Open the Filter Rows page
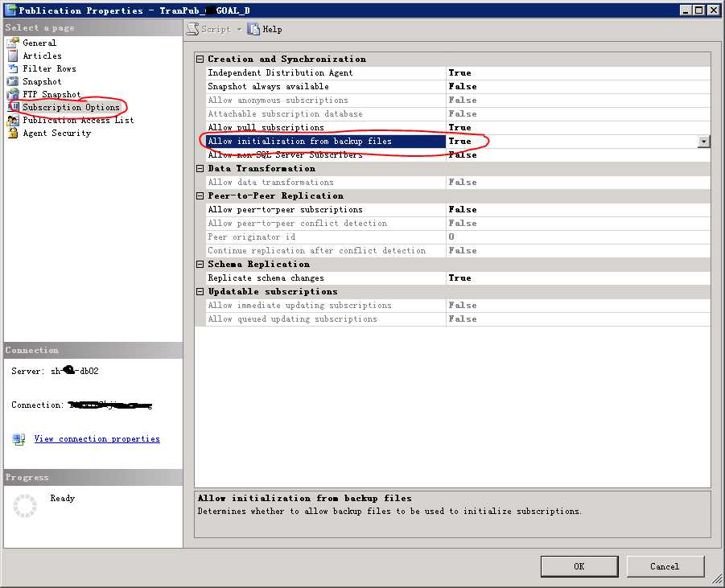Image resolution: width=725 pixels, height=588 pixels. [x=49, y=69]
